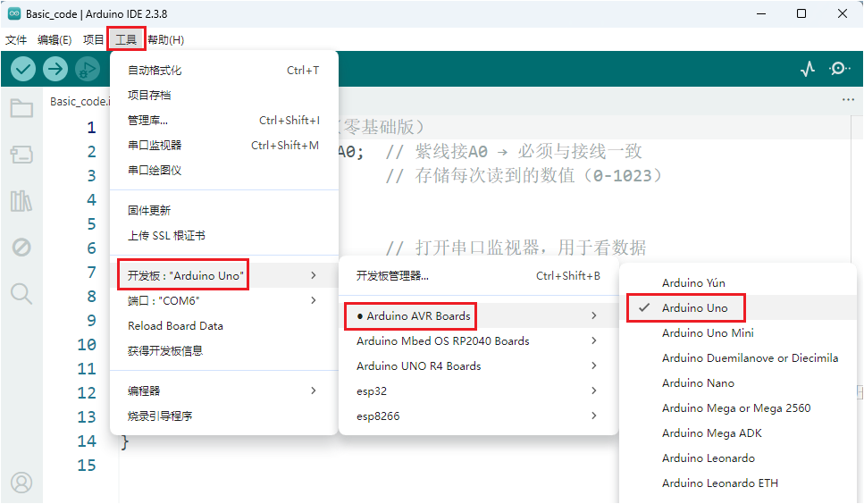Select the Arduino Leonardo board
The height and width of the screenshot is (504, 864).
click(x=738, y=458)
